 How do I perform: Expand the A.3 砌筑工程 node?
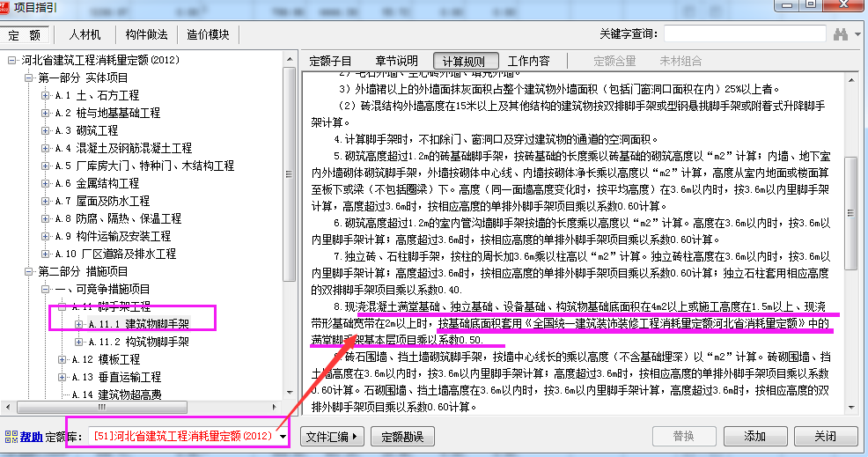tap(46, 130)
